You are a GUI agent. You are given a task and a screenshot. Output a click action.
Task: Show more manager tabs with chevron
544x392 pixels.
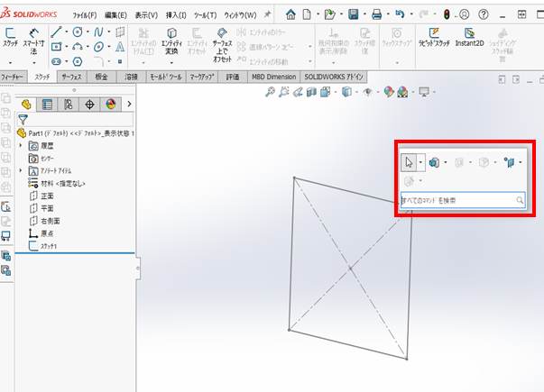[129, 104]
